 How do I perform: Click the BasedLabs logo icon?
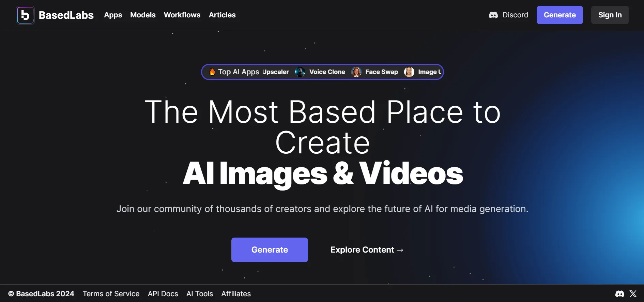click(x=25, y=15)
